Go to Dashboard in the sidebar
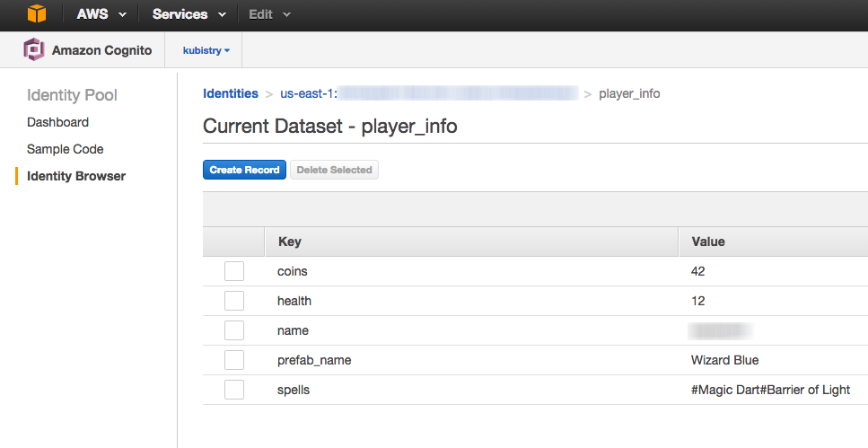 coord(57,122)
